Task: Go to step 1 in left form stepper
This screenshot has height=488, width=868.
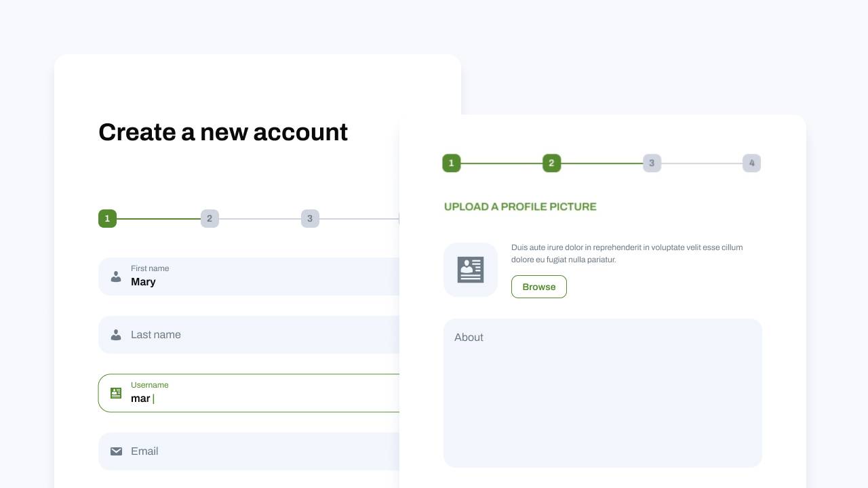Action: [107, 219]
